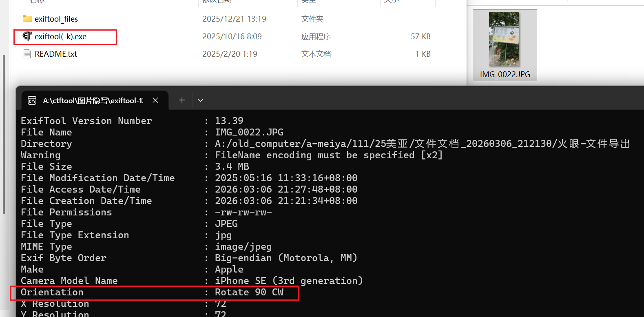Click the File Modification Date/Time value
Screen dimensions: 644x317
[286, 178]
